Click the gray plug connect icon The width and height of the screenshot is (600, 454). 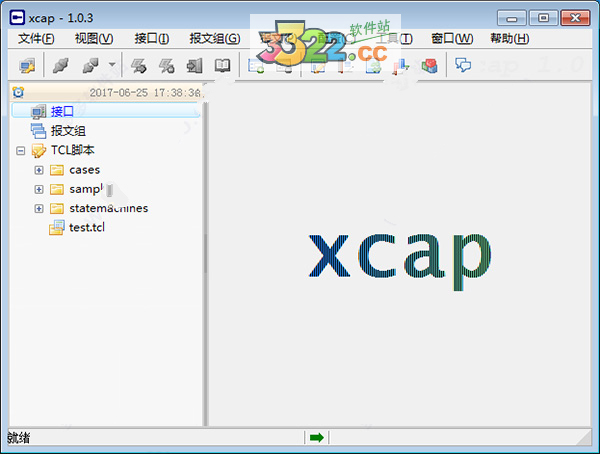coord(61,65)
